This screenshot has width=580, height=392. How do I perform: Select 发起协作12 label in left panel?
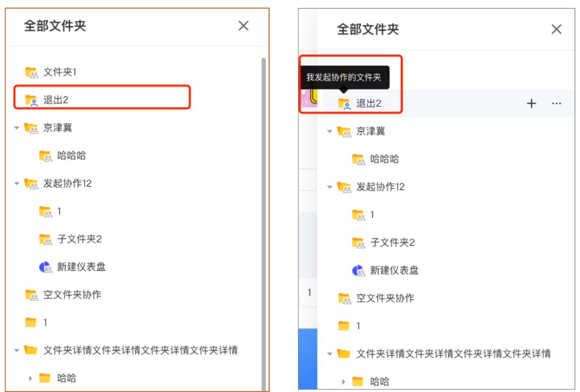[67, 183]
